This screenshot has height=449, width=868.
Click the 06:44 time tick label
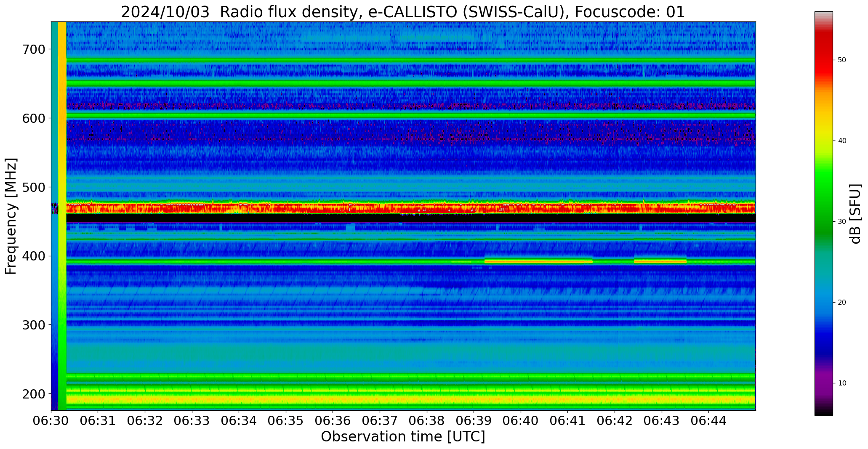coord(709,420)
